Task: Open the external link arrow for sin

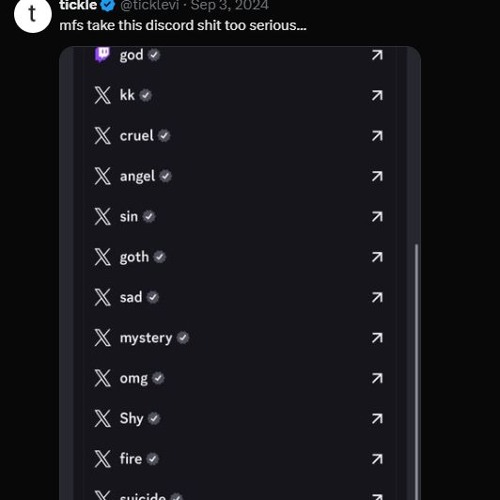Action: click(377, 217)
